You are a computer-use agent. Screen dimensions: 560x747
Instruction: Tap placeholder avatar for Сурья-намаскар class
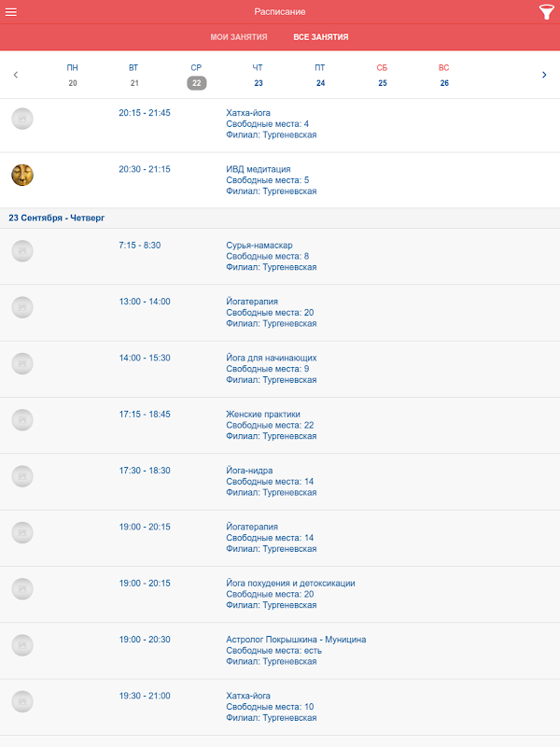(22, 250)
